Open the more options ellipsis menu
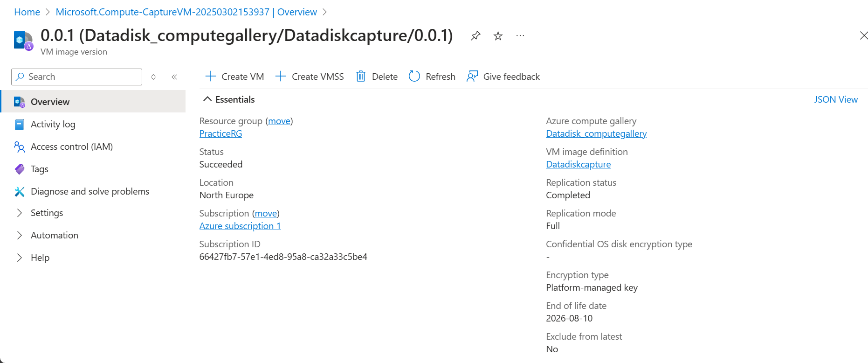The height and width of the screenshot is (363, 868). coord(520,36)
